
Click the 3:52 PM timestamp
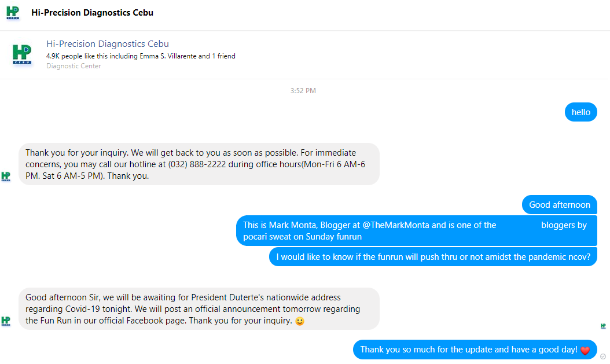[x=303, y=91]
